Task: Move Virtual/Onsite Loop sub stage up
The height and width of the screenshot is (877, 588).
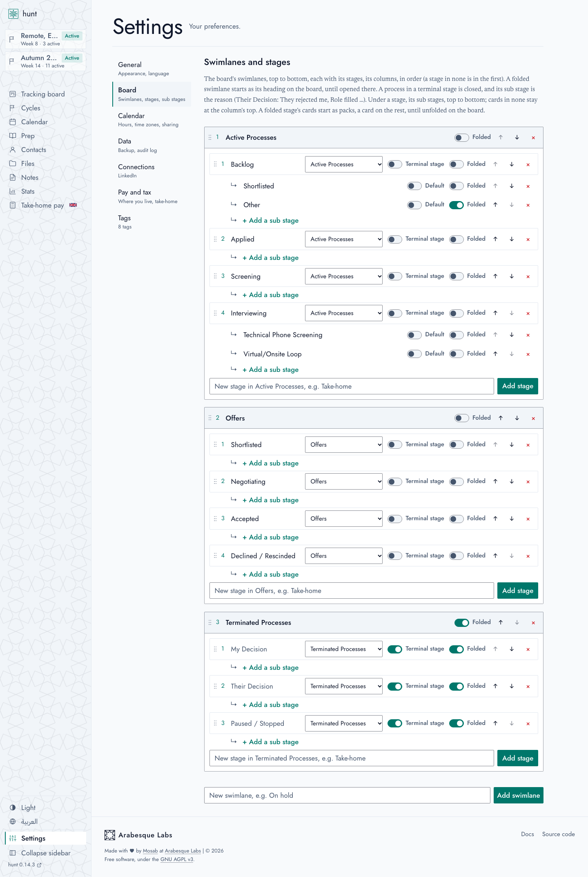Action: 495,354
